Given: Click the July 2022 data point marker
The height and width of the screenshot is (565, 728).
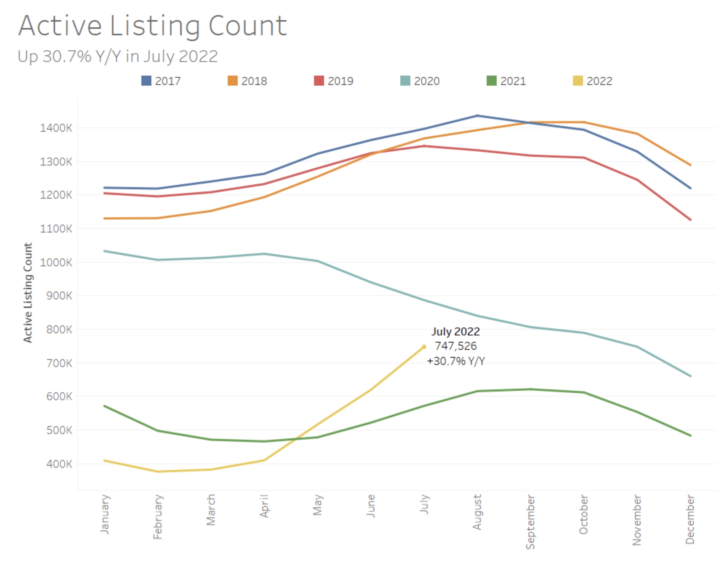Looking at the screenshot, I should (424, 347).
